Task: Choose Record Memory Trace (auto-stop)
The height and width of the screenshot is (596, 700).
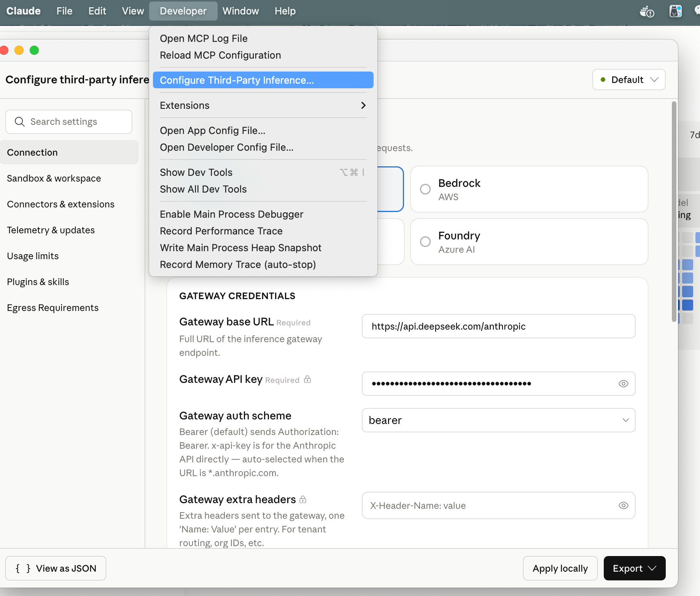Action: pyautogui.click(x=263, y=265)
